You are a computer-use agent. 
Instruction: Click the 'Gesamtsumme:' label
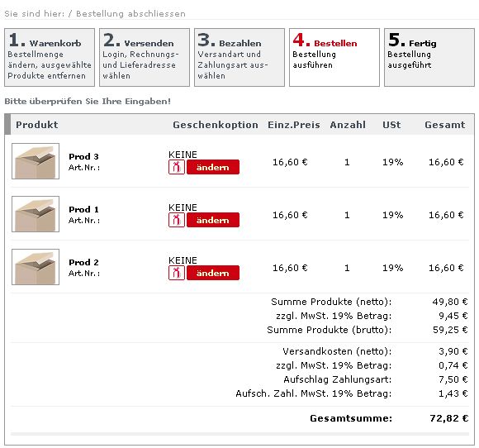pos(351,418)
